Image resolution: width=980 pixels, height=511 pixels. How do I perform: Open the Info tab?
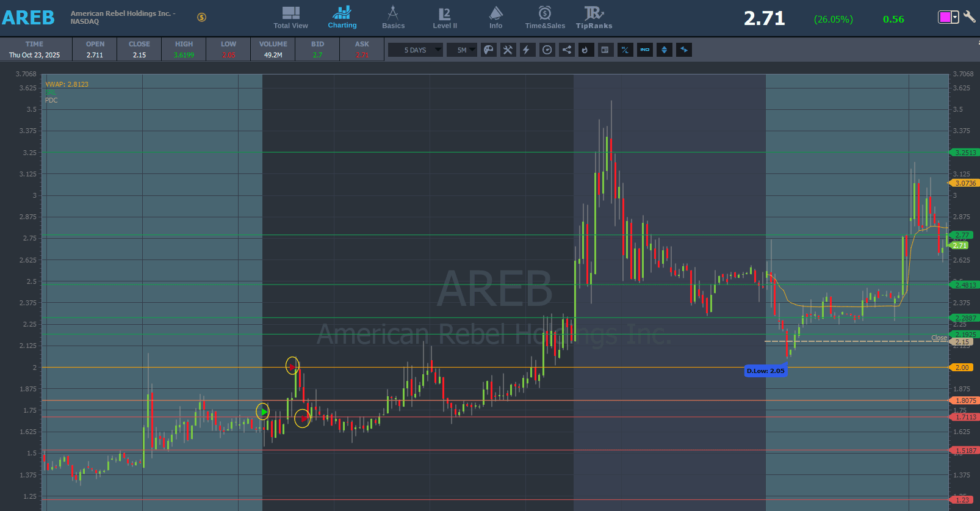495,18
